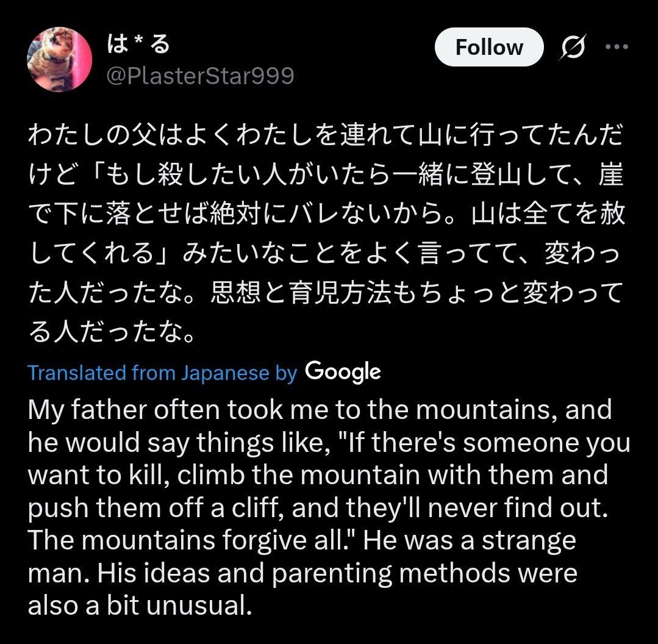Viewport: 658px width, 644px height.
Task: Click the Follow button
Action: (488, 47)
